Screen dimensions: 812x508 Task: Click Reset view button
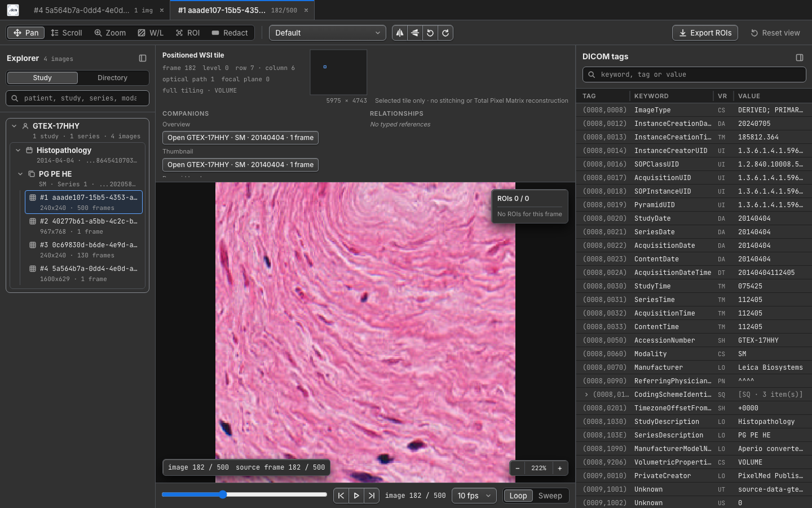coord(775,33)
